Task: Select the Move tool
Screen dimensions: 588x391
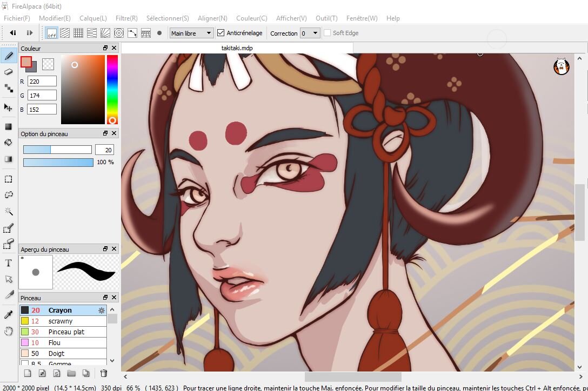Action: click(x=8, y=107)
